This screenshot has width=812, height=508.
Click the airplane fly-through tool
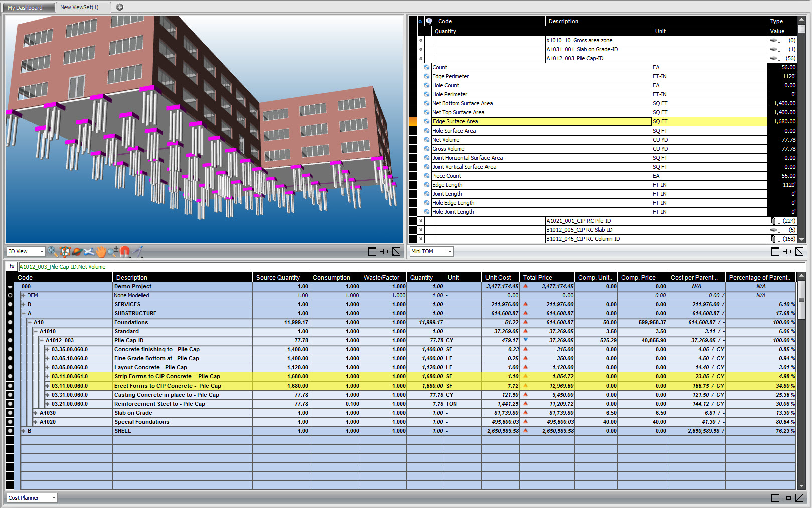[x=89, y=251]
